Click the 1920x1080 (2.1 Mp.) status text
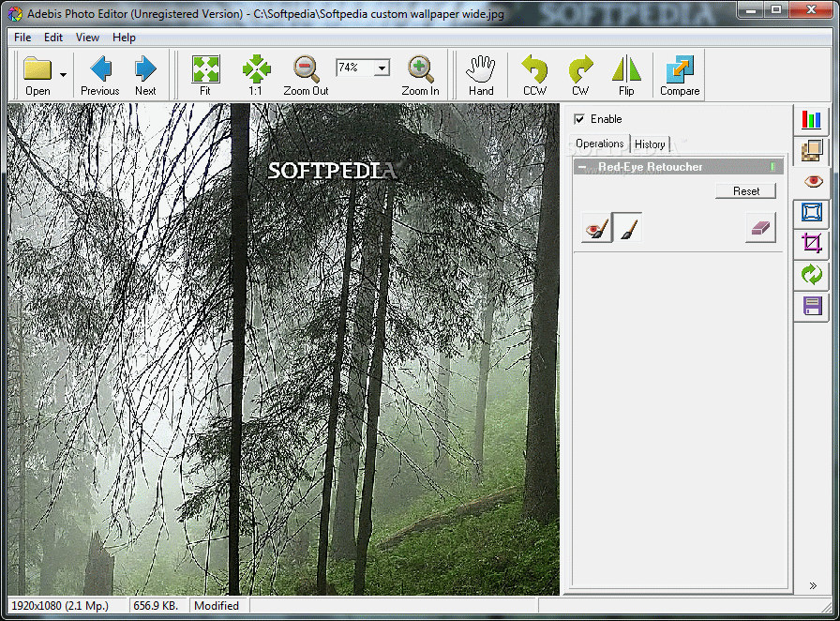This screenshot has height=621, width=840. tap(60, 606)
